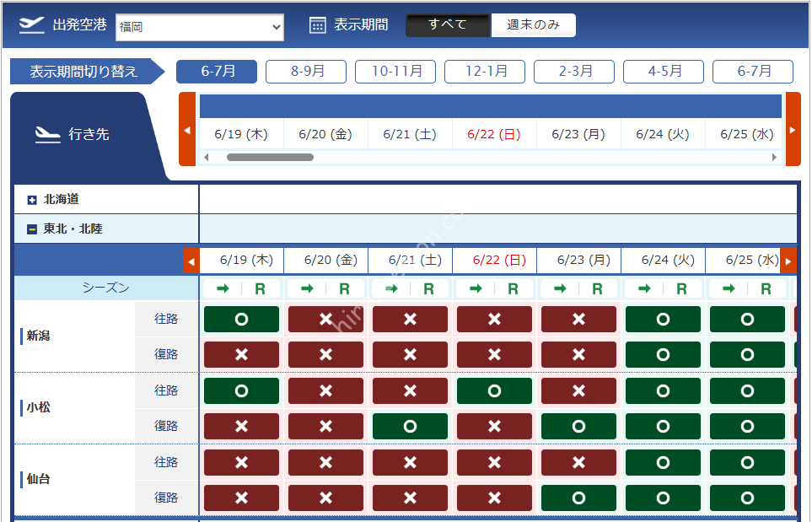The height and width of the screenshot is (522, 812).
Task: Click the R season icon under 6/19
Action: [260, 289]
